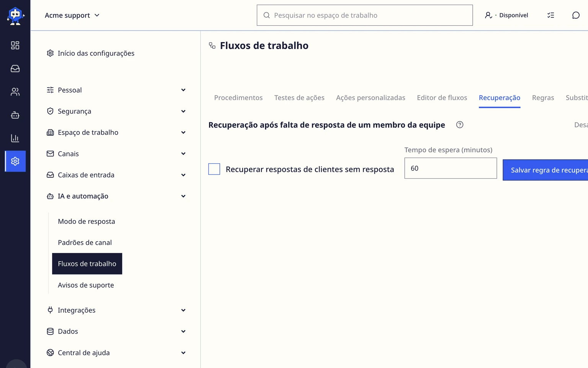Select the settings gear in sidebar
This screenshot has width=588, height=368.
click(x=15, y=161)
